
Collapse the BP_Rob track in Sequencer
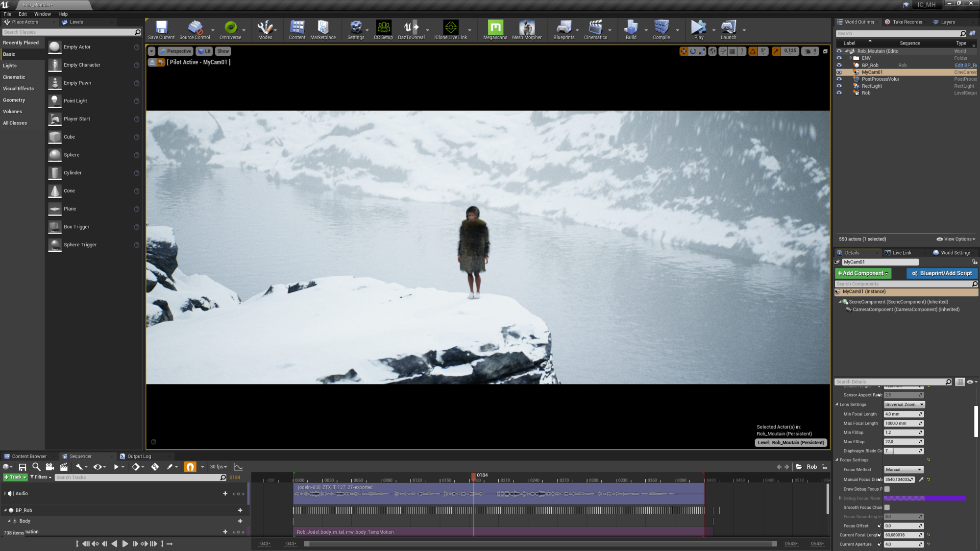[x=5, y=510]
